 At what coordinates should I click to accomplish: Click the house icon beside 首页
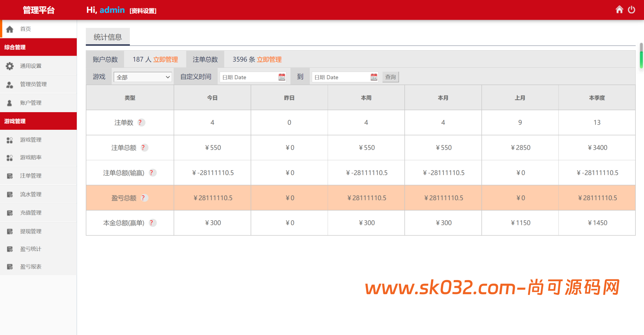point(10,29)
